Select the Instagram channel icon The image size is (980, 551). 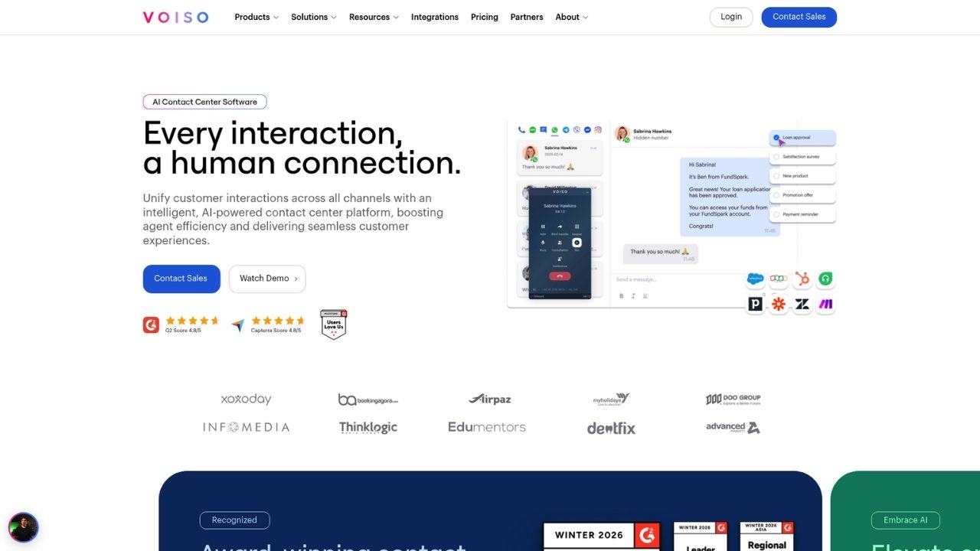coord(598,130)
